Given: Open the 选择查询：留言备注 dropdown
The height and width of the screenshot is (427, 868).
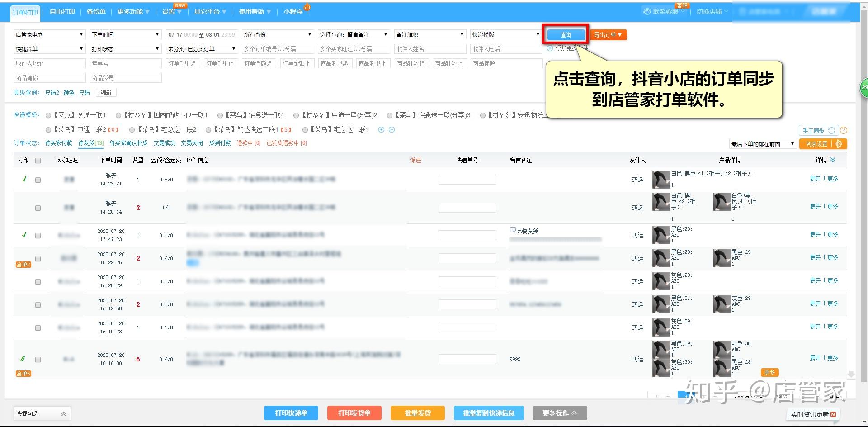Looking at the screenshot, I should point(354,34).
